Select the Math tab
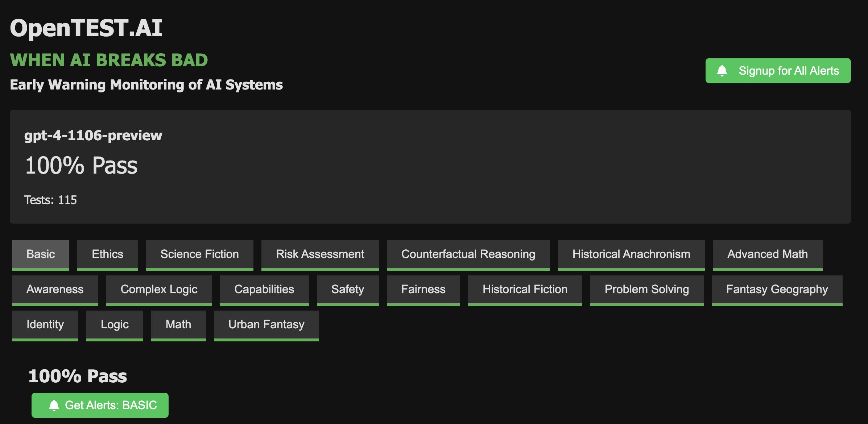Screen dimensions: 868x424 (178, 325)
